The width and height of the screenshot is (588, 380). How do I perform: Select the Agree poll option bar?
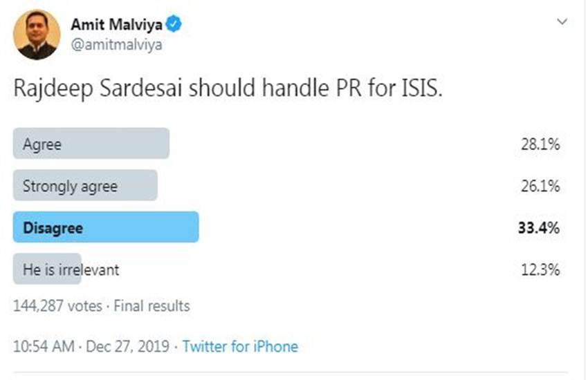[91, 144]
